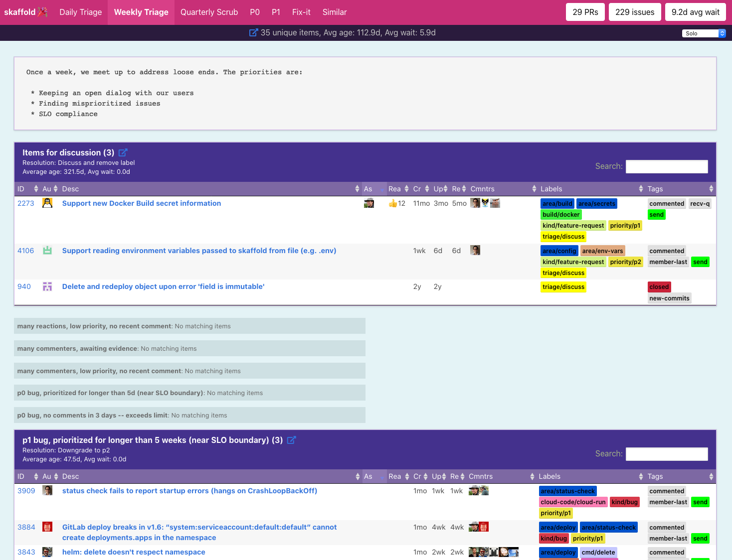The height and width of the screenshot is (560, 732).
Task: Click cmd/delete label on issue 3843
Action: [598, 552]
